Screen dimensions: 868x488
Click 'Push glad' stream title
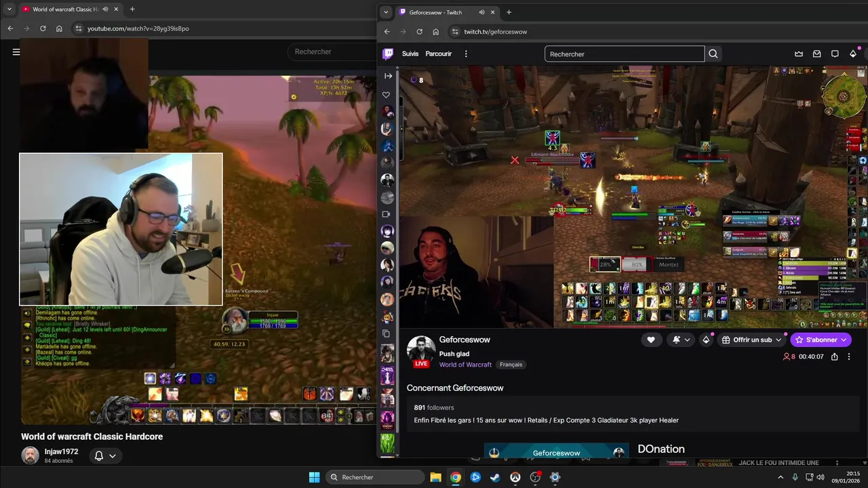click(x=454, y=354)
